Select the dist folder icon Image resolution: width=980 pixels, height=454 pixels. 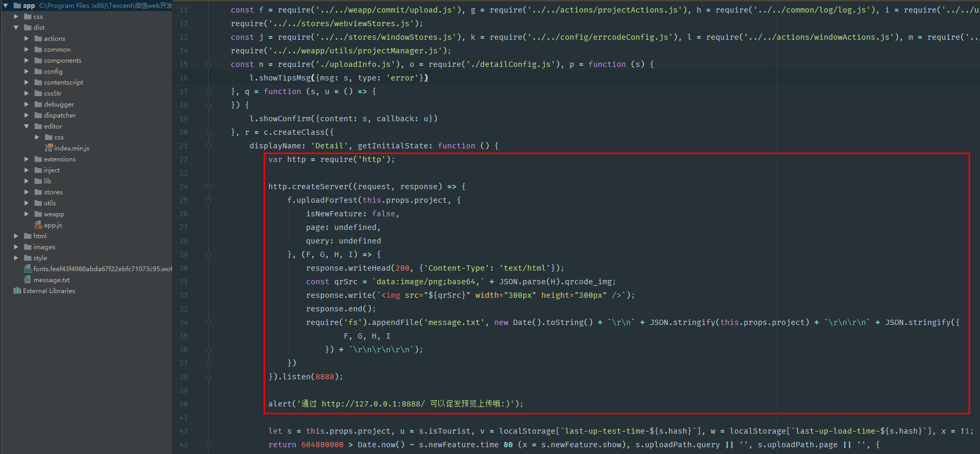[x=28, y=28]
